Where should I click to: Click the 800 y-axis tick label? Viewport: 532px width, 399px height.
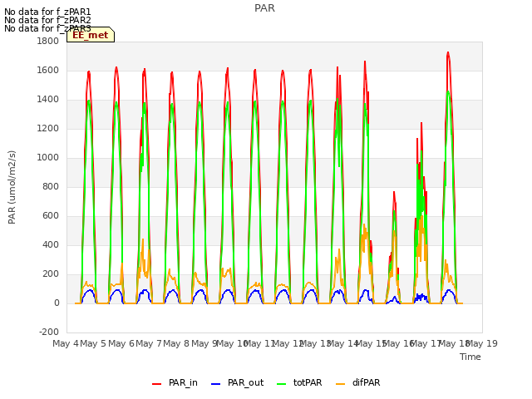pyautogui.click(x=51, y=186)
